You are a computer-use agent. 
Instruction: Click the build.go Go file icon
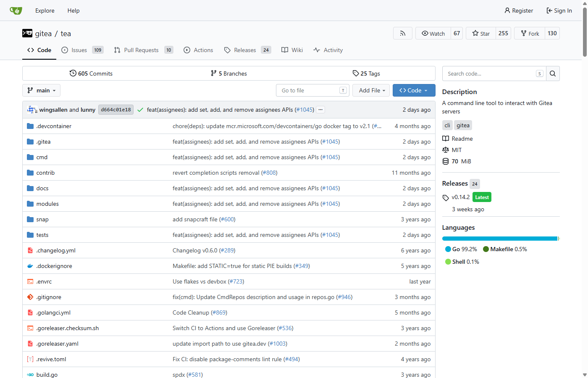[30, 375]
